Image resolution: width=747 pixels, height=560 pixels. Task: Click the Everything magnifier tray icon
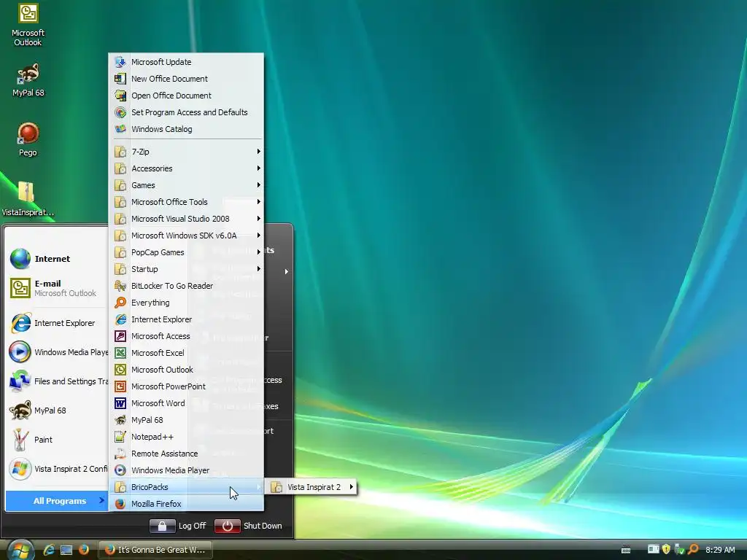click(693, 550)
